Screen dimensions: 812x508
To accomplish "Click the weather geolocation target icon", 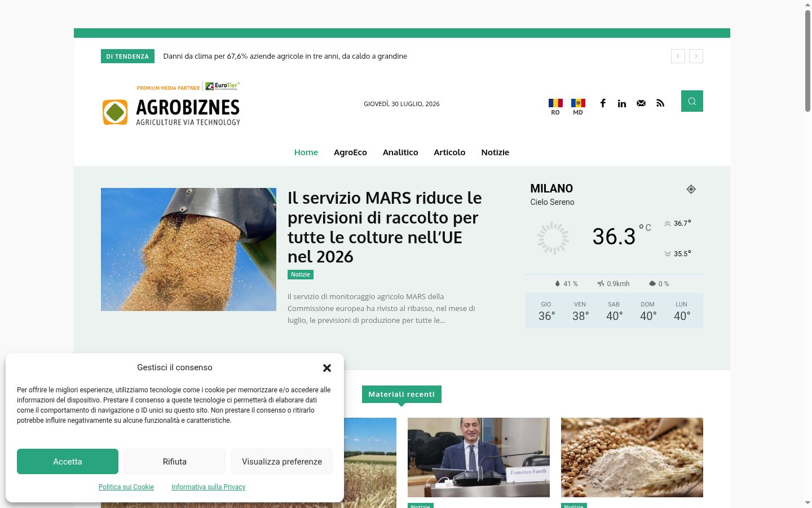I will [x=691, y=189].
